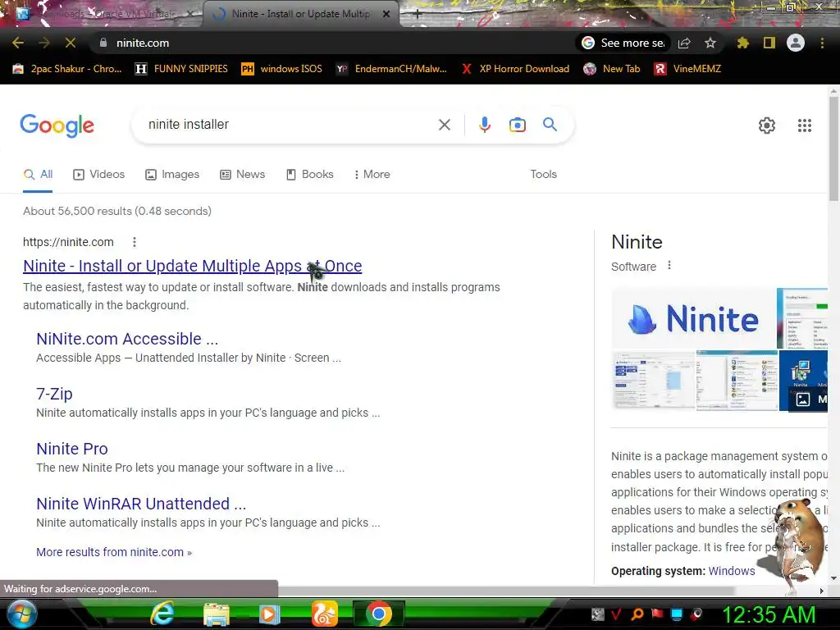Image resolution: width=840 pixels, height=630 pixels.
Task: Click the Chrome taskbar icon
Action: coord(379,614)
